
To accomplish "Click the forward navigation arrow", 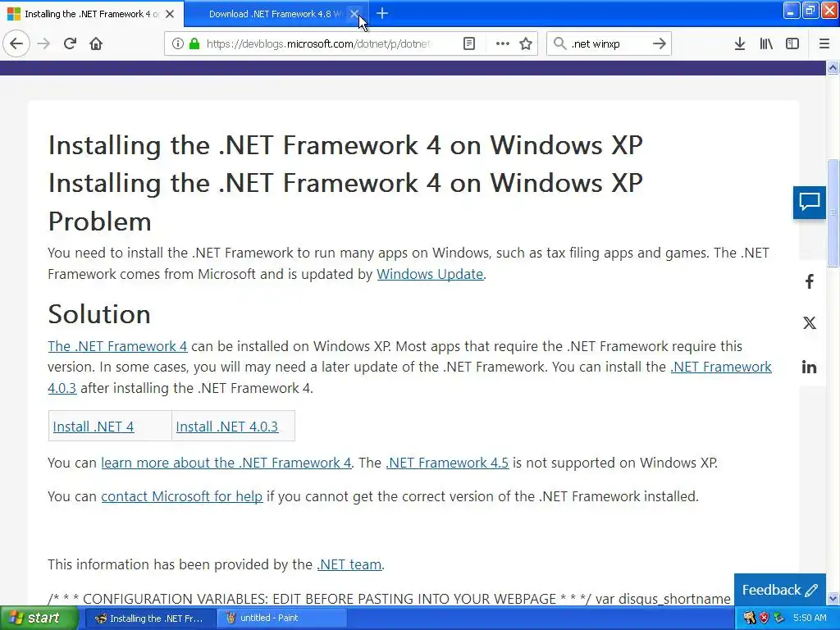I will coord(43,43).
